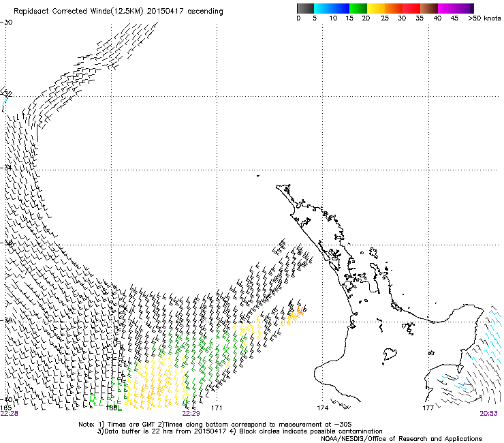
Task: Click the '-36' latitude label
Action: pyautogui.click(x=6, y=243)
